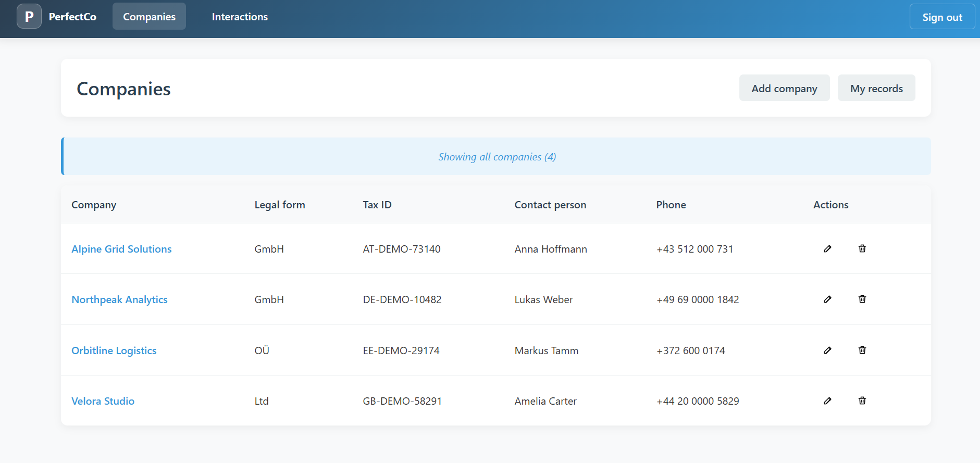
Task: Click the Showing all companies (4) banner
Action: (x=496, y=156)
